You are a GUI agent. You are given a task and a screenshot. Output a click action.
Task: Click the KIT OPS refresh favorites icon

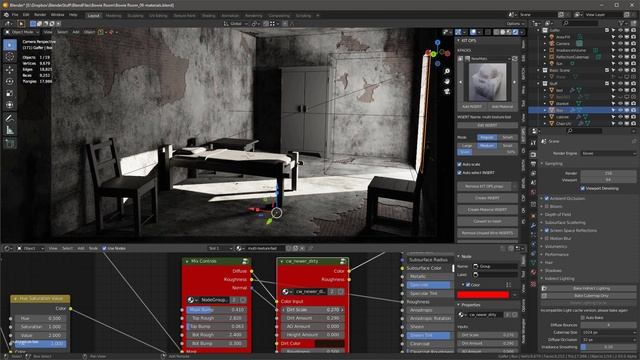[515, 59]
